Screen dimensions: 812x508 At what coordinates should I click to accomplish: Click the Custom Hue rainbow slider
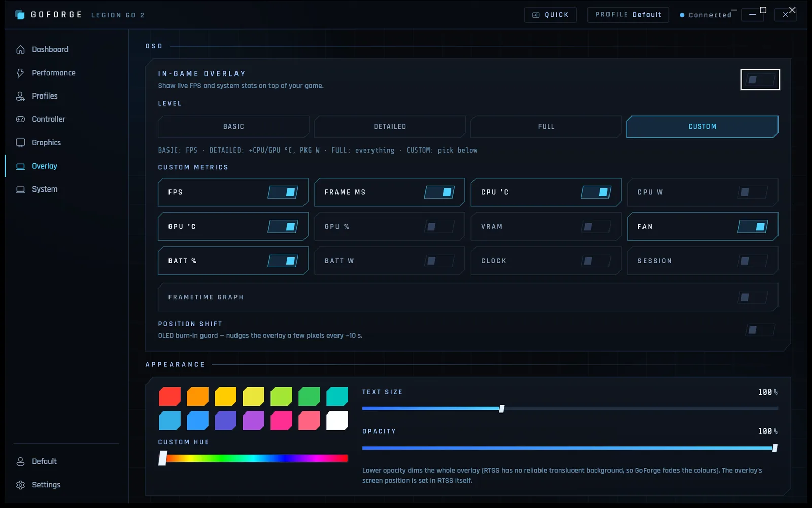pyautogui.click(x=253, y=458)
